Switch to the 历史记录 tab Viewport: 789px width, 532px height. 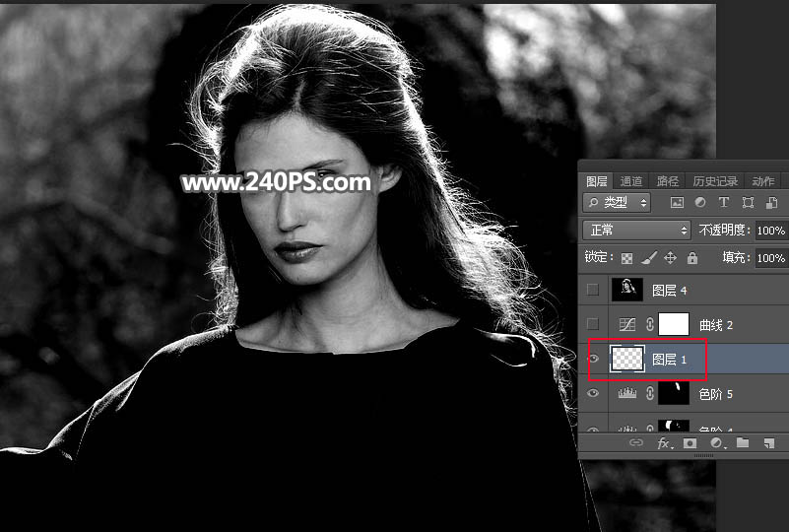tap(714, 181)
